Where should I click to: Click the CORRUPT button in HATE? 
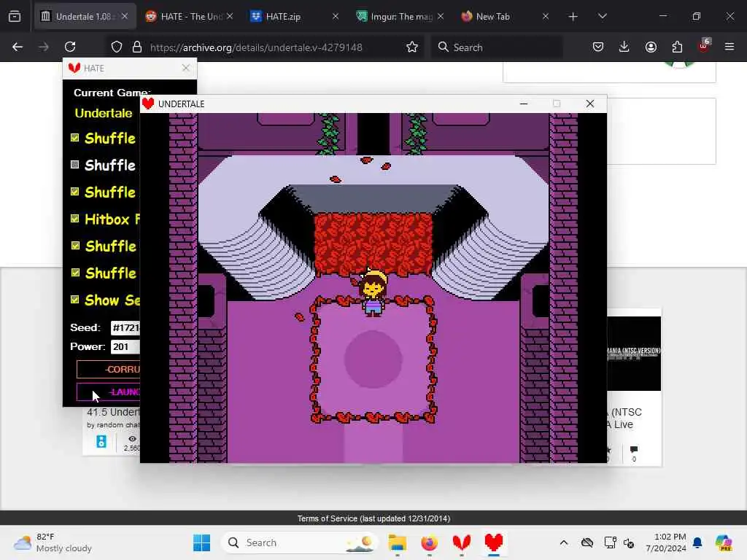pos(109,369)
